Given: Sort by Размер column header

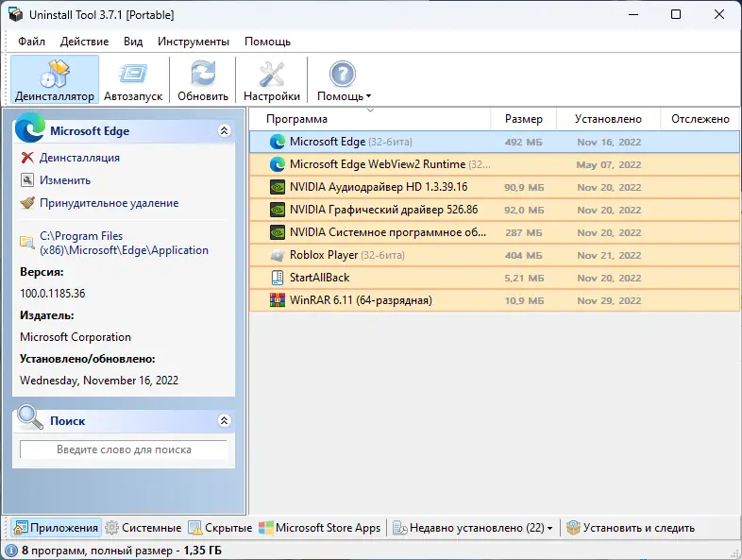Looking at the screenshot, I should pyautogui.click(x=523, y=119).
